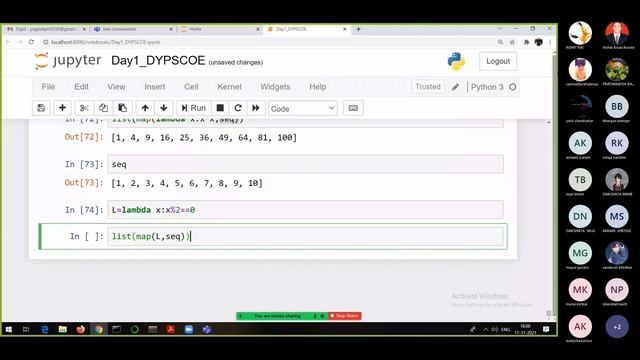
Task: Open the notifications action center icon
Action: coord(546,329)
